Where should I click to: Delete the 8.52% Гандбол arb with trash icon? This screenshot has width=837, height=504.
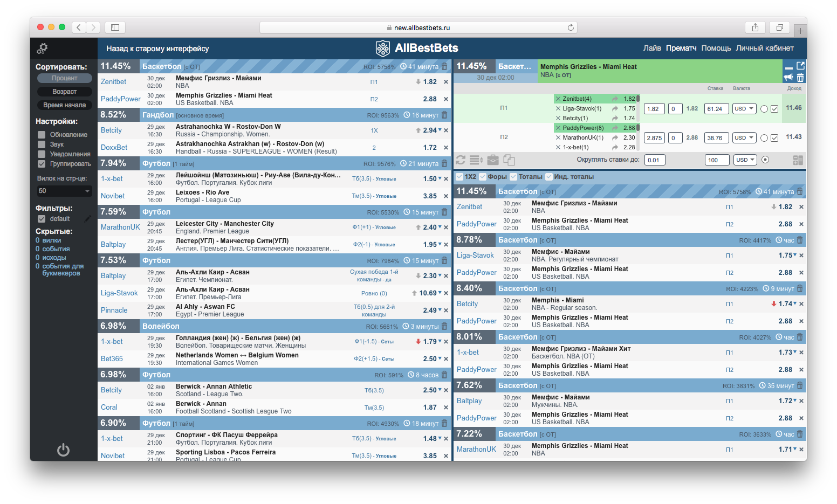pos(444,115)
